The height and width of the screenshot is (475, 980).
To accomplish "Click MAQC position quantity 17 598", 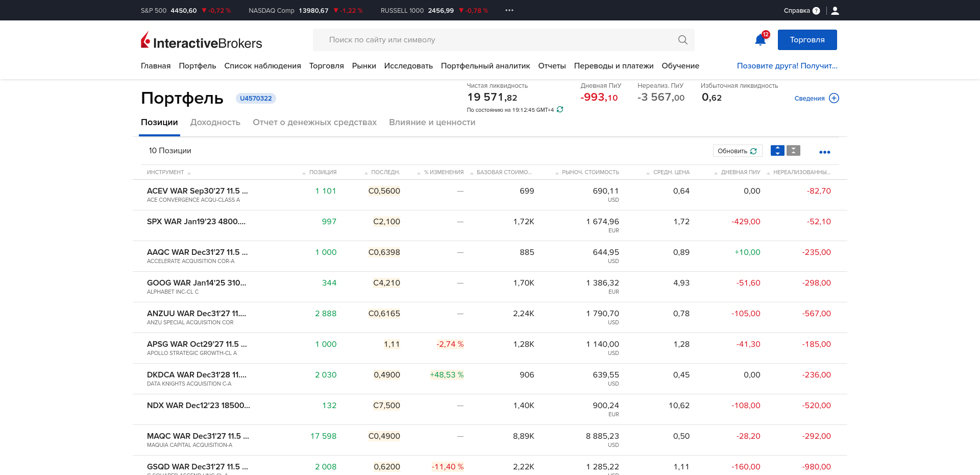I will [324, 436].
